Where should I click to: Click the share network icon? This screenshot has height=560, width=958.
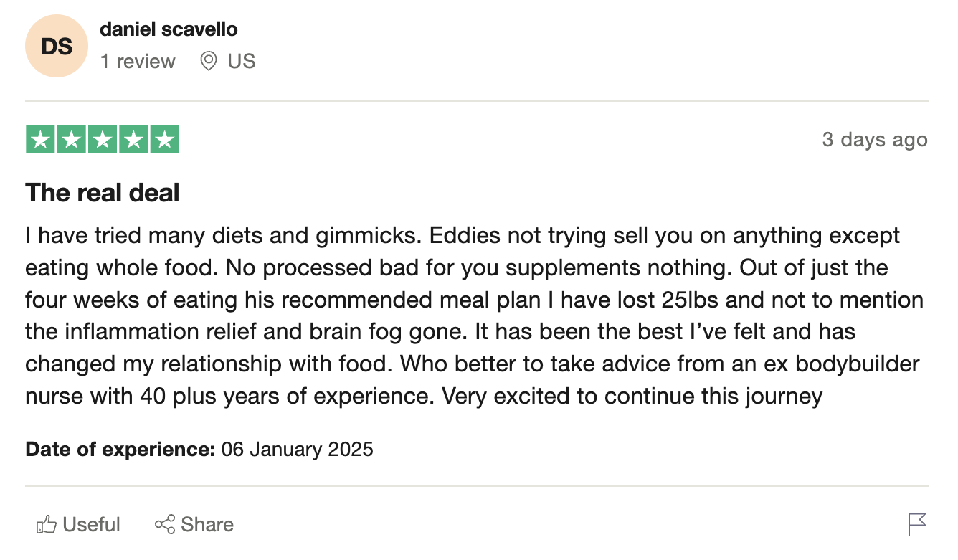point(165,525)
